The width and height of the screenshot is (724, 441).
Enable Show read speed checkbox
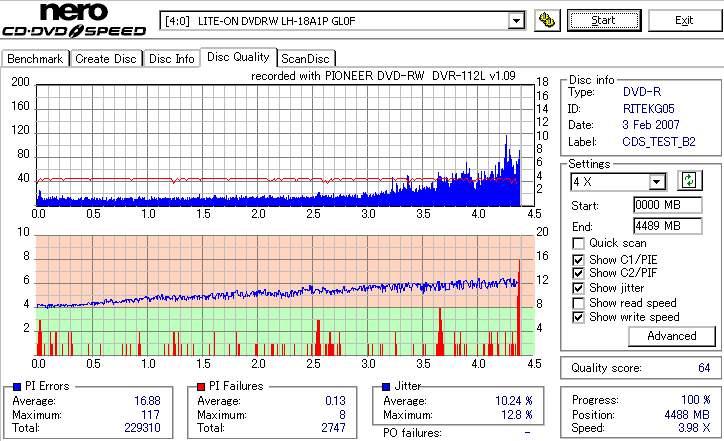pyautogui.click(x=578, y=303)
